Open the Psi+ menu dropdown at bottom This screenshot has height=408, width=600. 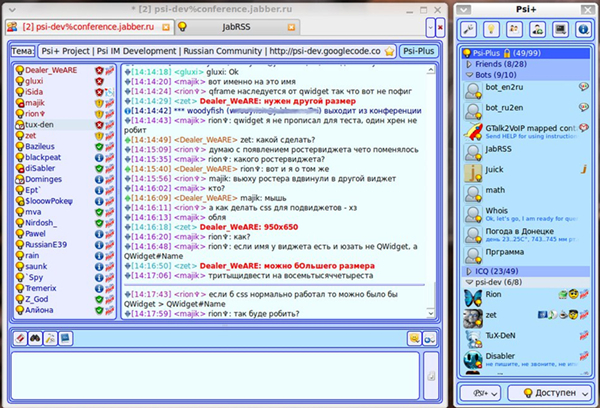click(481, 393)
